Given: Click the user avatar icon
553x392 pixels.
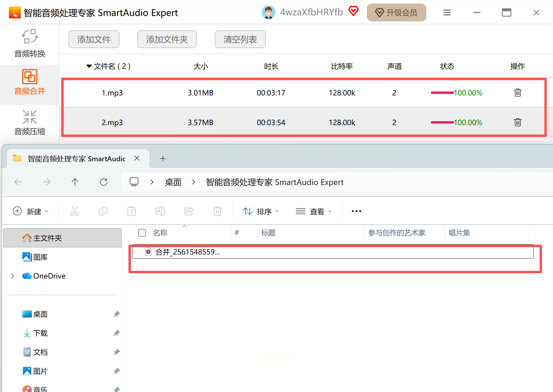Looking at the screenshot, I should tap(268, 12).
